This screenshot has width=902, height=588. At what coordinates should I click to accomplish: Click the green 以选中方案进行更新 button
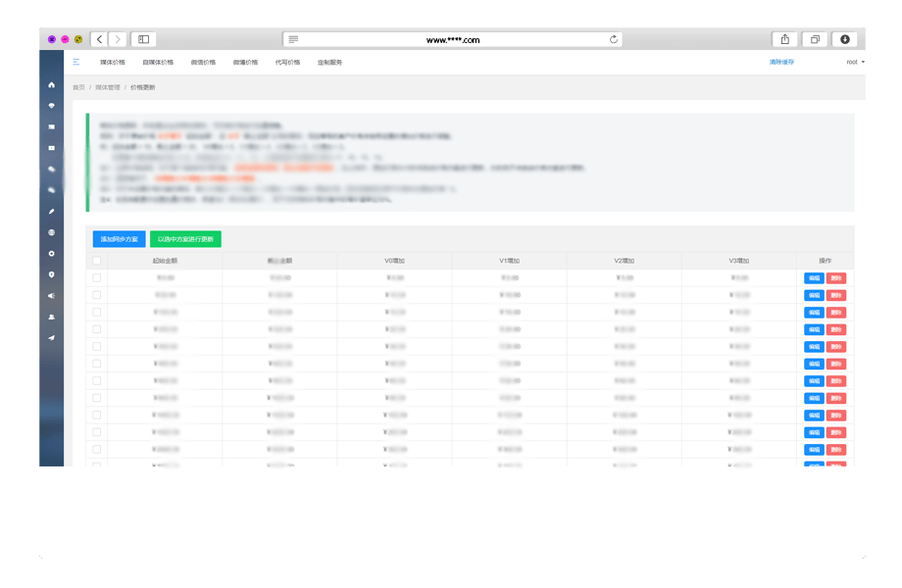pyautogui.click(x=185, y=238)
